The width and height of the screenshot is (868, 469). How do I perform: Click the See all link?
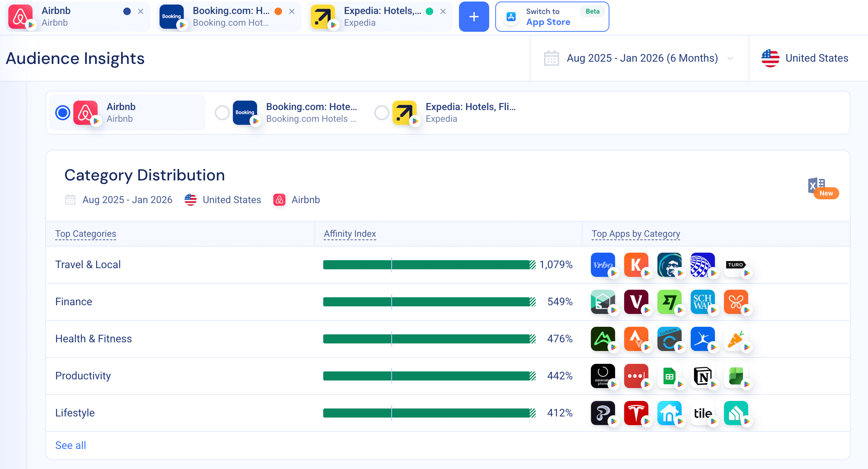pos(71,445)
